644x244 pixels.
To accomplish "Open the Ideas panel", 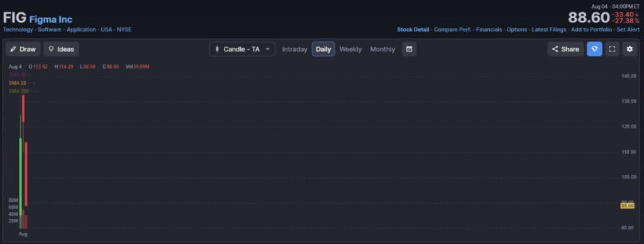I will [x=61, y=49].
